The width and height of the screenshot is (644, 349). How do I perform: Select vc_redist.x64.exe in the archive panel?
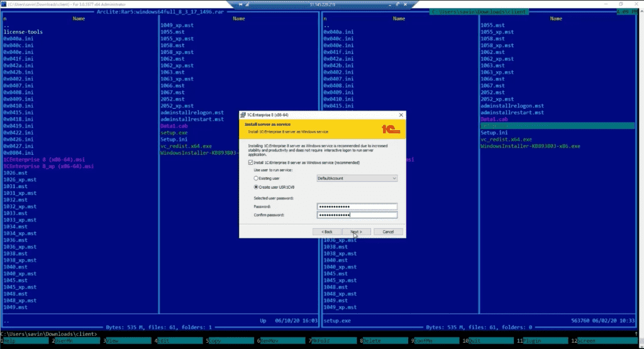point(186,146)
